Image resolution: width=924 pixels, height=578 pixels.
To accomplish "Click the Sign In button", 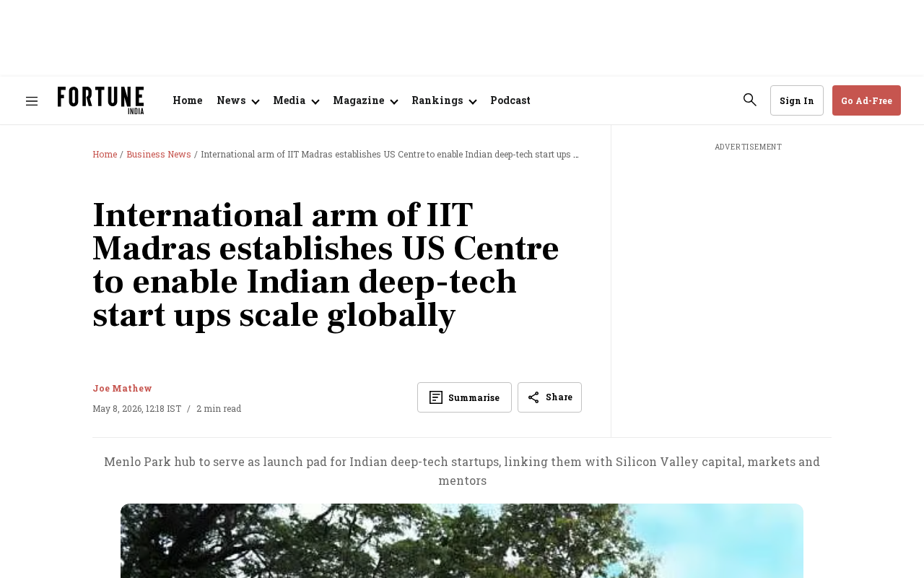I will point(797,100).
